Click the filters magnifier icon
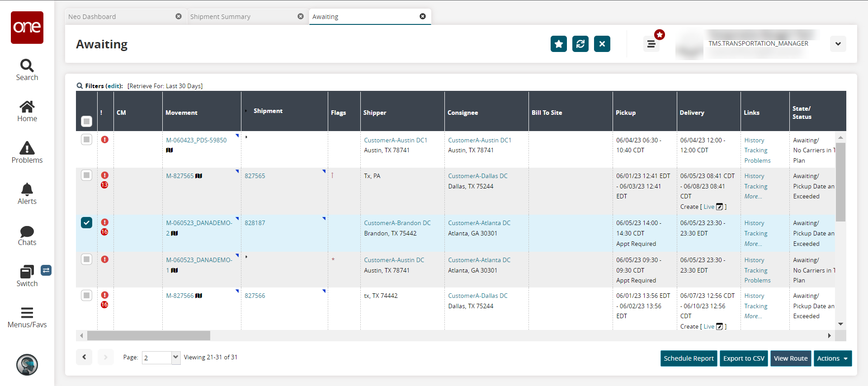This screenshot has width=868, height=386. coord(80,85)
